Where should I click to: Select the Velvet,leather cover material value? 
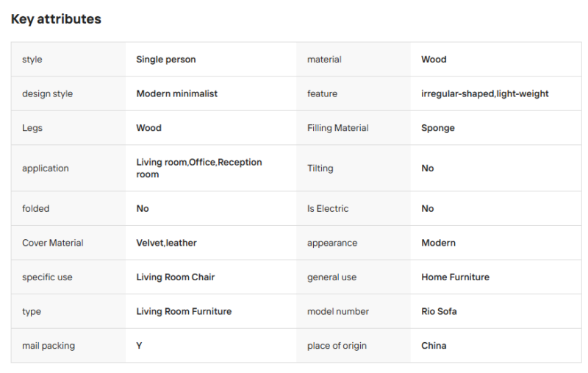pos(166,243)
